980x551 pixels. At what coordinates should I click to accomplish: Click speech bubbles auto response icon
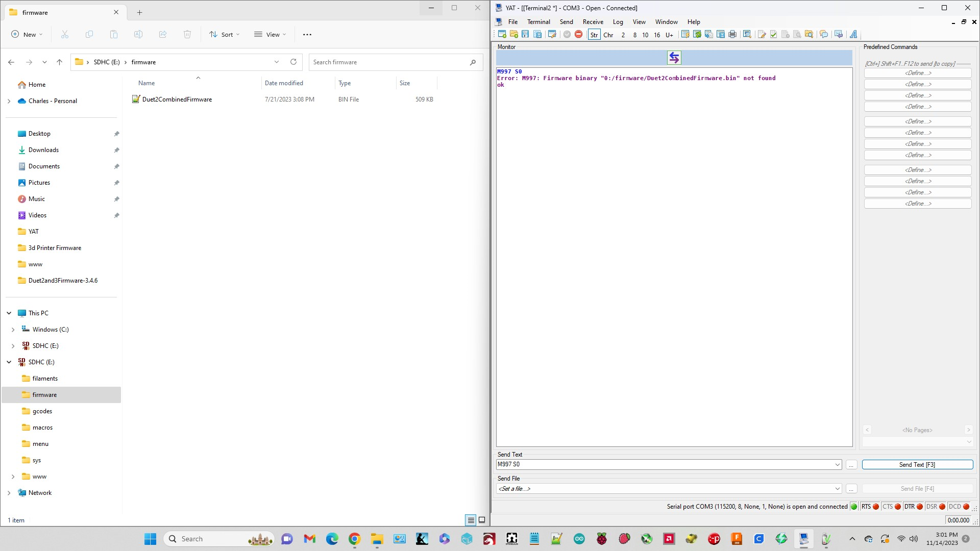pyautogui.click(x=824, y=34)
